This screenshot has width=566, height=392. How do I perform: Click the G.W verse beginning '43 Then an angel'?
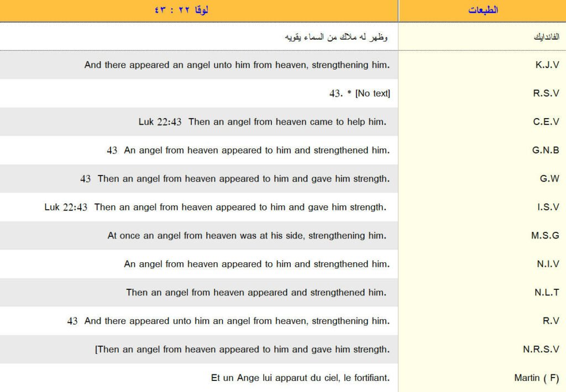click(x=235, y=179)
